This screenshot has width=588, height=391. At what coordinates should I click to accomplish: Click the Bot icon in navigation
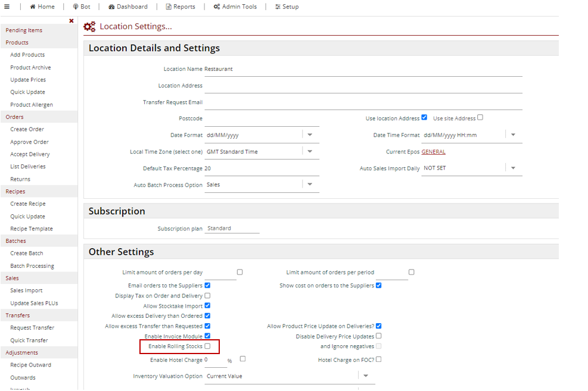76,7
